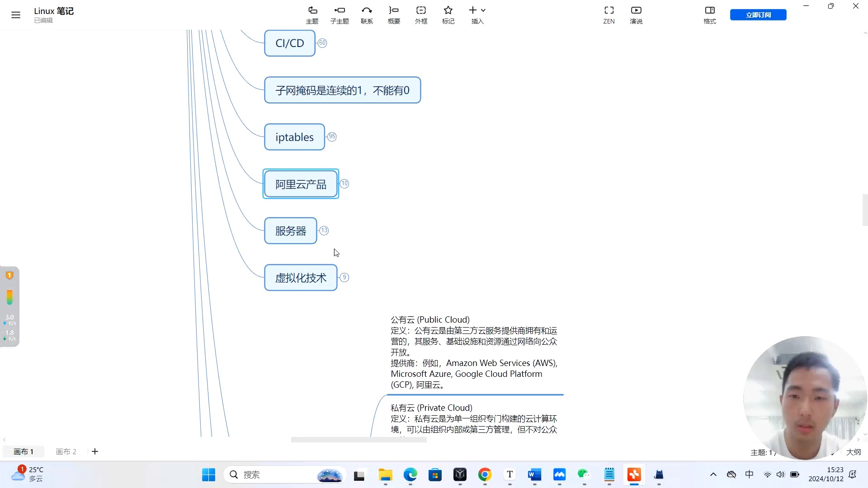Image resolution: width=868 pixels, height=488 pixels.
Task: Select the 公有云 (Public Cloud) text topic
Action: tap(474, 352)
